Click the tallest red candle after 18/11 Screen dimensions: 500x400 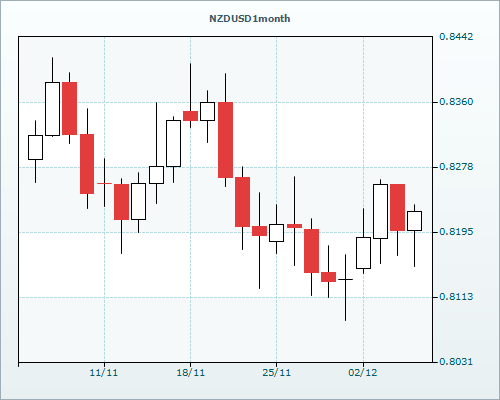(225, 140)
